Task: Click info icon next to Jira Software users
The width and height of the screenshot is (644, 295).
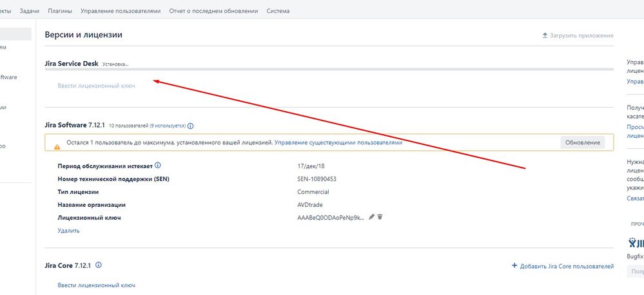Action: (x=190, y=126)
